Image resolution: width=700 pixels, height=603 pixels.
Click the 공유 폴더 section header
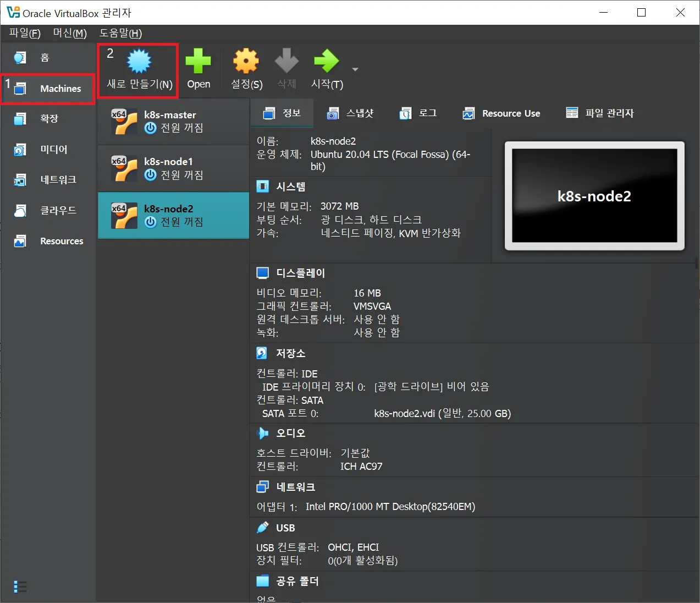tap(297, 581)
